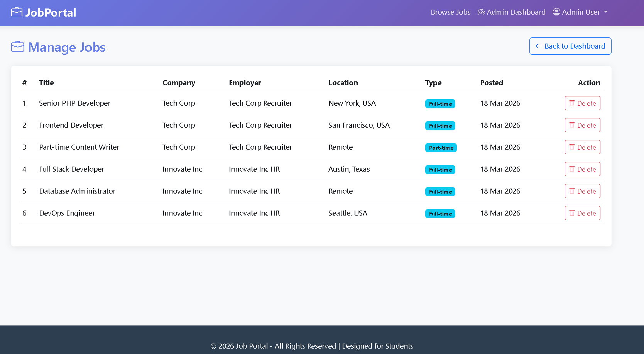Click the Admin Dashboard speedometer icon
This screenshot has width=644, height=354.
point(481,12)
